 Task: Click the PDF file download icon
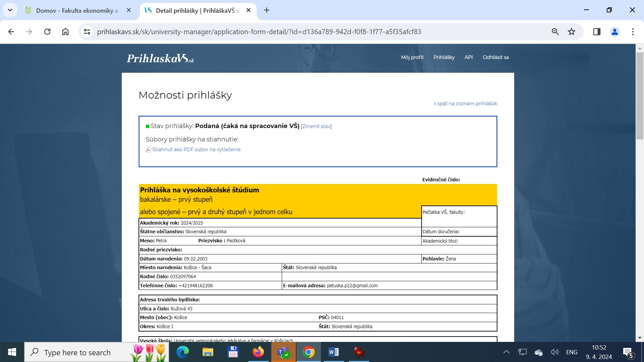pos(148,150)
